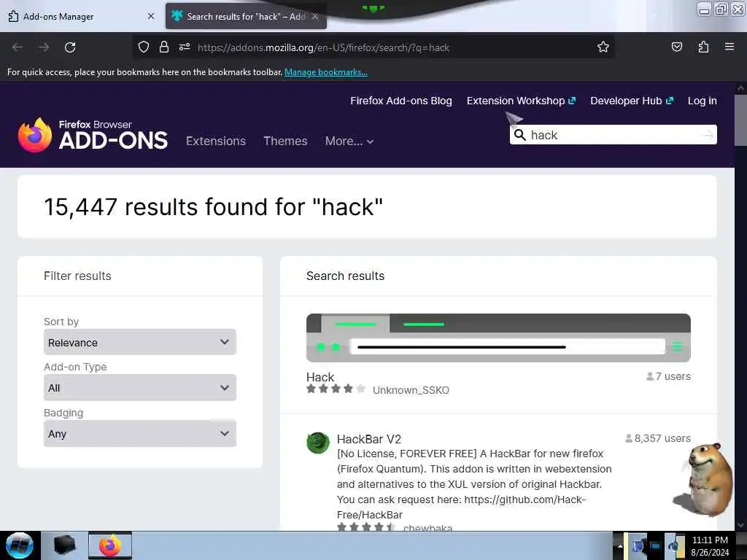
Task: Click the Search results heading
Action: pyautogui.click(x=345, y=276)
